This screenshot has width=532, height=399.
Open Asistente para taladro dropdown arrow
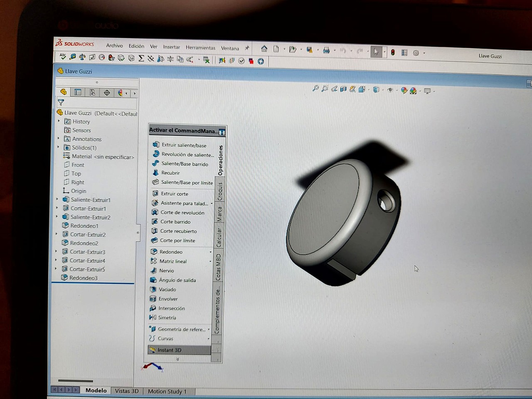coord(212,203)
